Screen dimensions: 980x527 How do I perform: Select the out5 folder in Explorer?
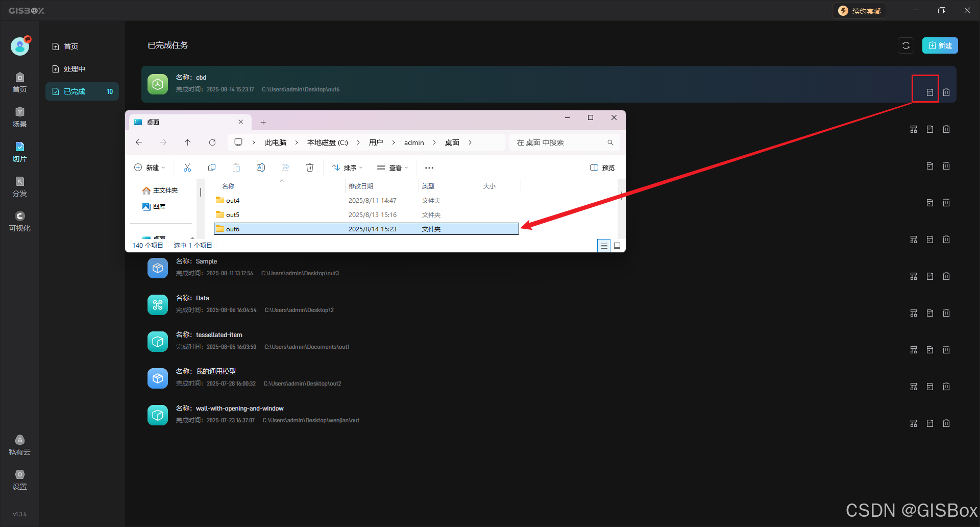point(366,214)
